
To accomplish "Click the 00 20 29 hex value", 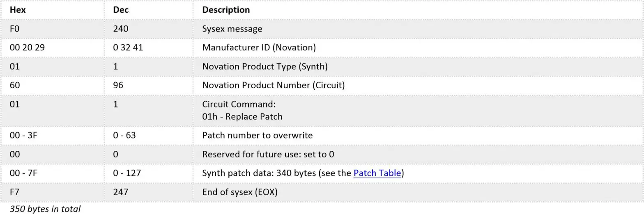I will 27,48.
